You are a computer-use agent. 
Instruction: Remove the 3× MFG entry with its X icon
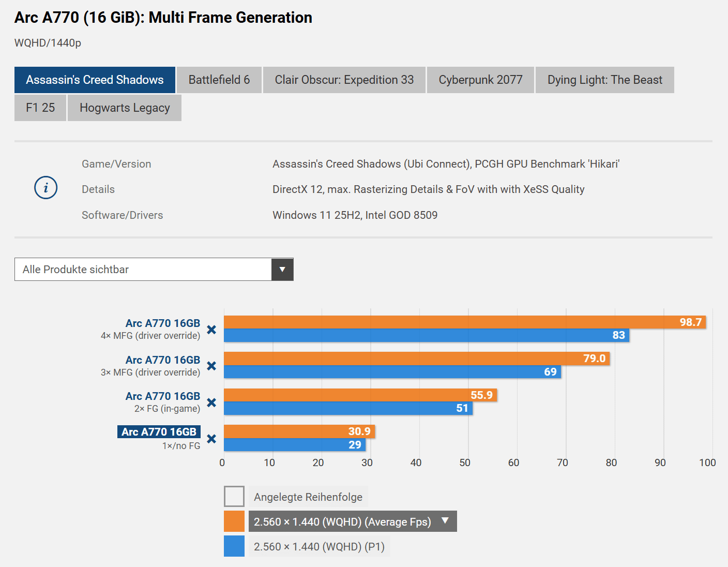point(211,366)
